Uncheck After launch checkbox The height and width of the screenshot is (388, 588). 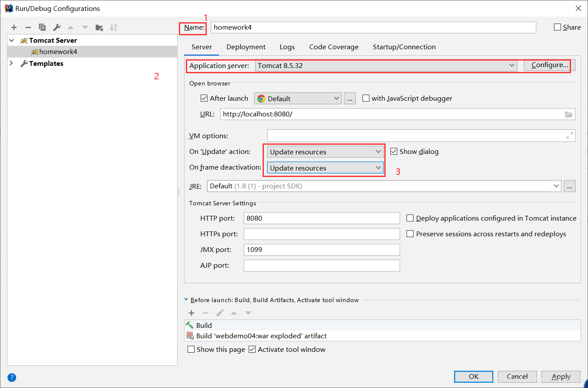204,99
